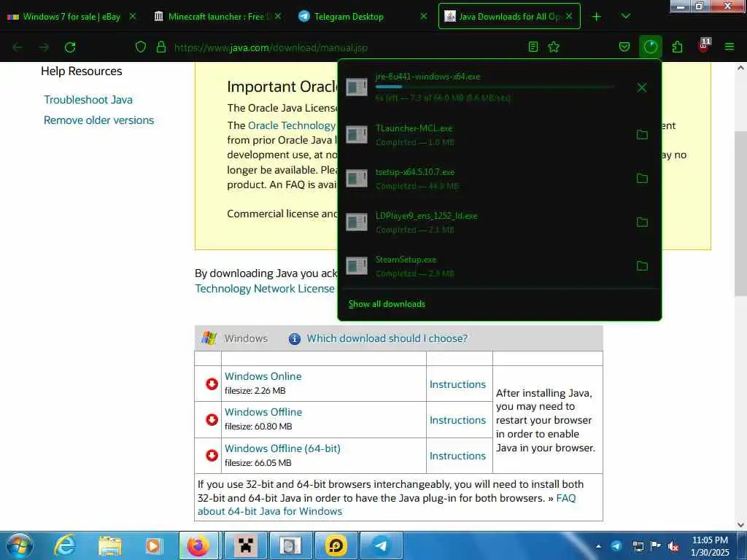
Task: Click the blue info icon
Action: click(x=295, y=338)
